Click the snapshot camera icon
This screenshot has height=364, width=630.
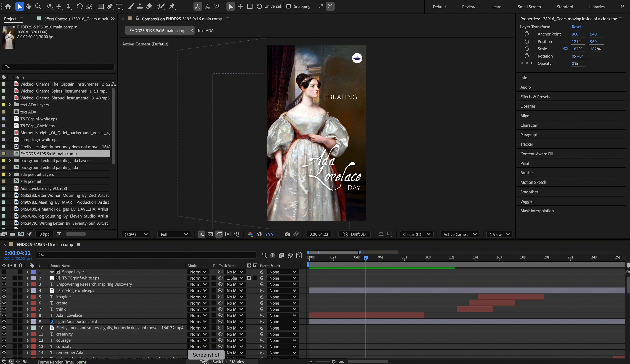tap(287, 234)
